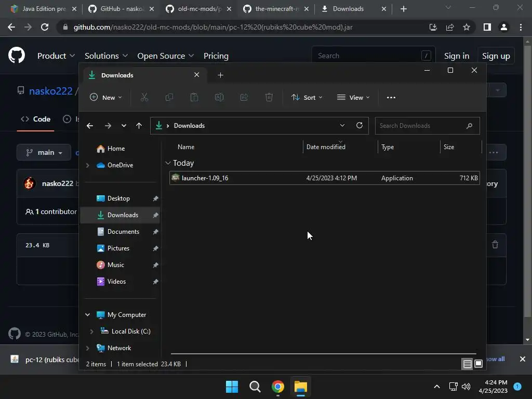Open the Sort dropdown in Explorer
532x399 pixels.
pyautogui.click(x=307, y=97)
